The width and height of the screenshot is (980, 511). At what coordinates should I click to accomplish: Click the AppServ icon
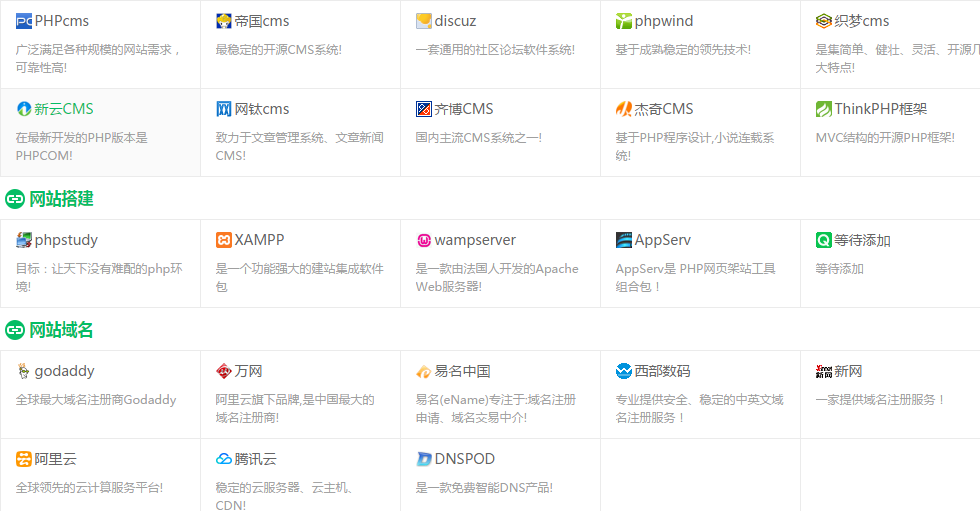[x=624, y=240]
